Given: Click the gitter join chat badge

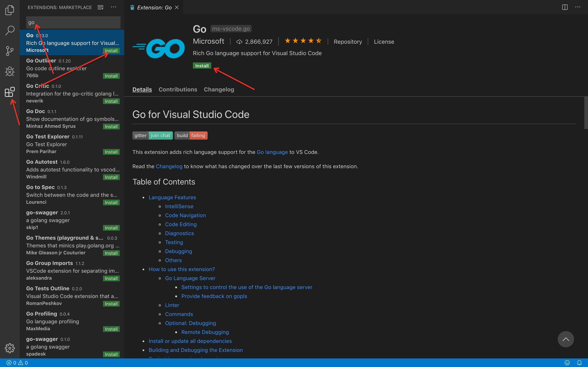Looking at the screenshot, I should coord(153,136).
